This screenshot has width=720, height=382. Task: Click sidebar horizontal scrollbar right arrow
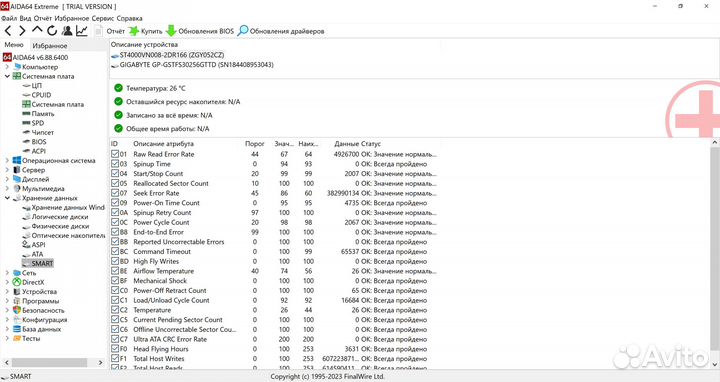click(x=101, y=363)
